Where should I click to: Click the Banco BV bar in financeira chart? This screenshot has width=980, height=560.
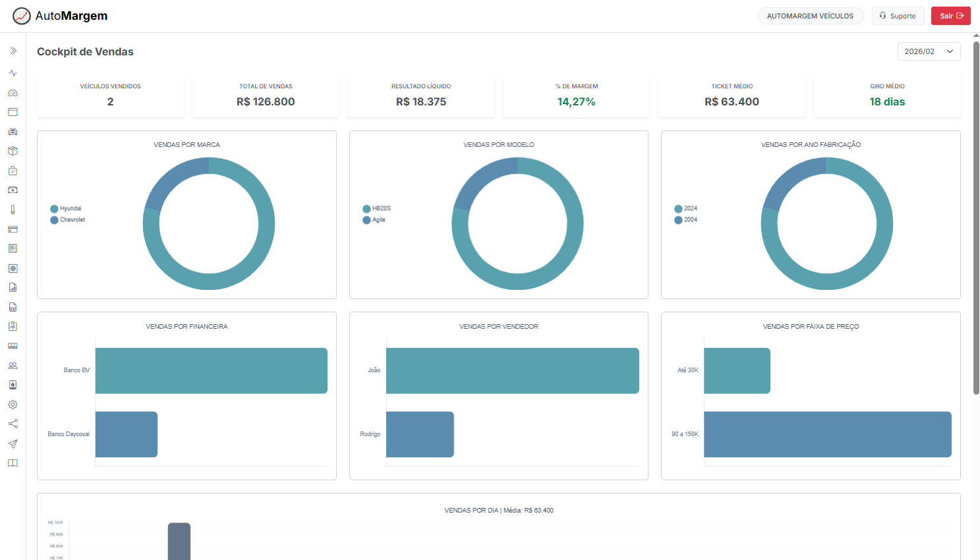[211, 370]
